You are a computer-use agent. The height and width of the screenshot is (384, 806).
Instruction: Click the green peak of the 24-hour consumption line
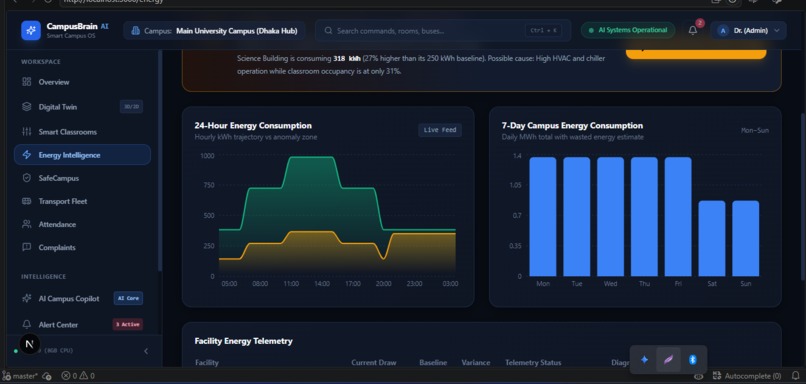[x=312, y=157]
